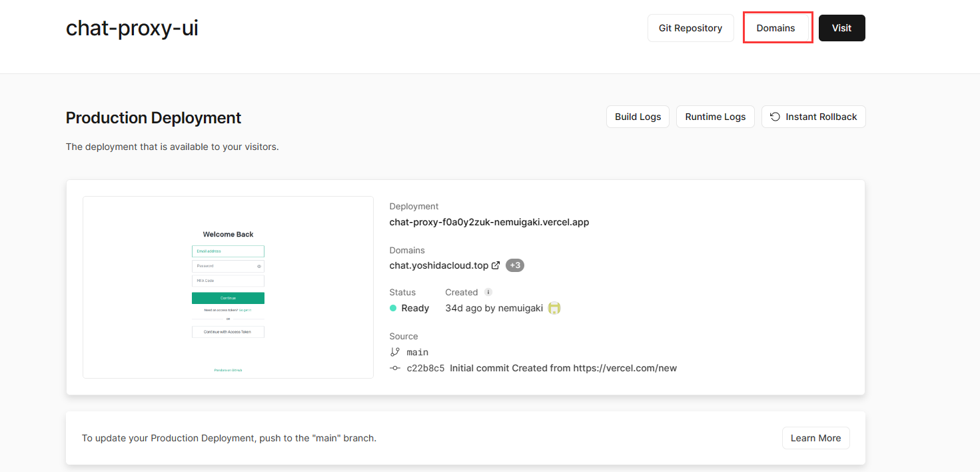The width and height of the screenshot is (980, 472).
Task: Select the main branch link
Action: point(417,352)
